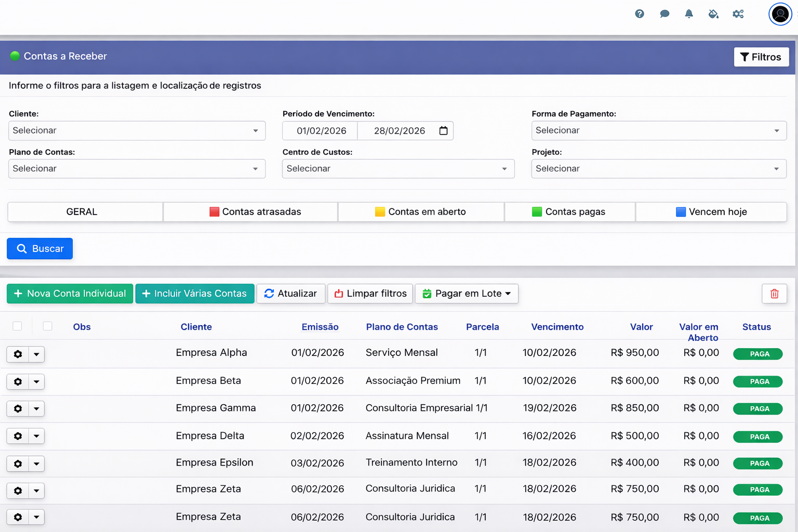Click the user profile avatar
This screenshot has height=532, width=798.
click(780, 14)
